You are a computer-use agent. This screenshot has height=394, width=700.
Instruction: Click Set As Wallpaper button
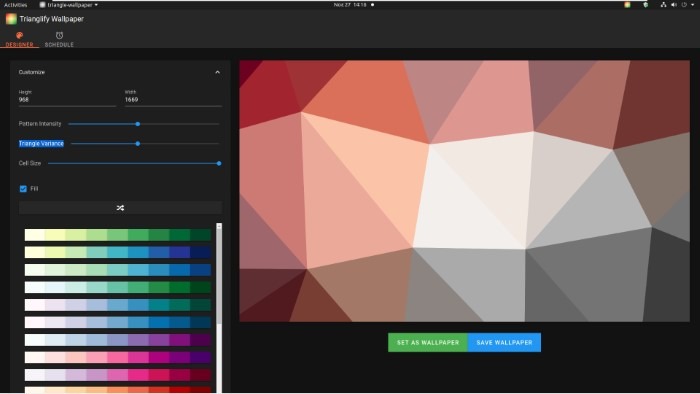point(428,342)
